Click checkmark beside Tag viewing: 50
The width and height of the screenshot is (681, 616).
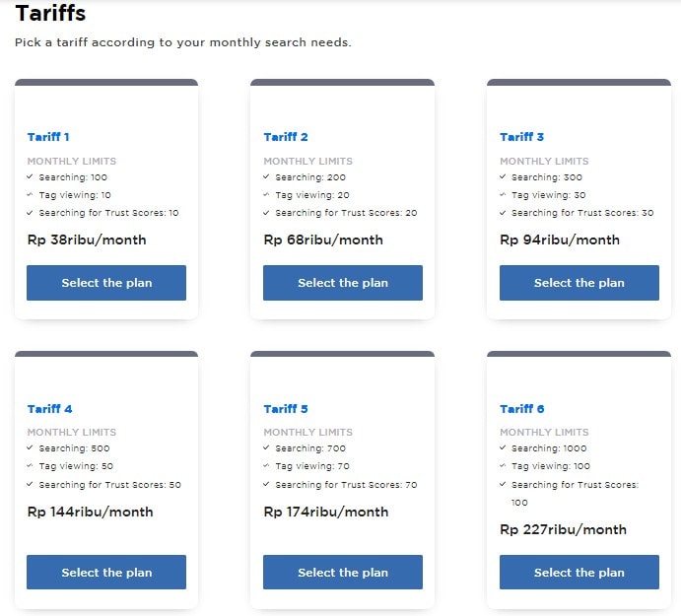tap(30, 465)
